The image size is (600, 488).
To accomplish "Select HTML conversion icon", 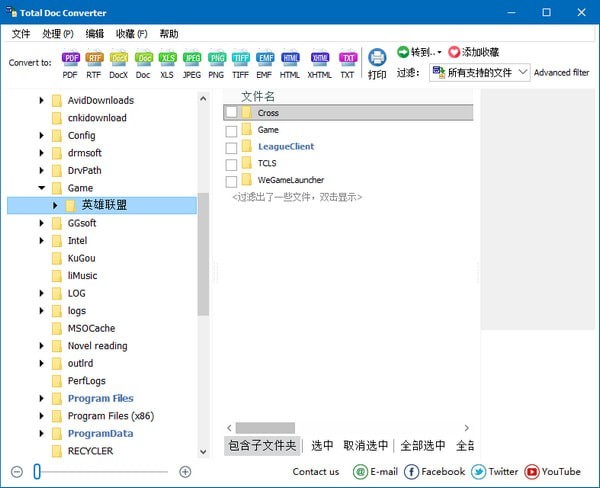I will click(x=290, y=59).
